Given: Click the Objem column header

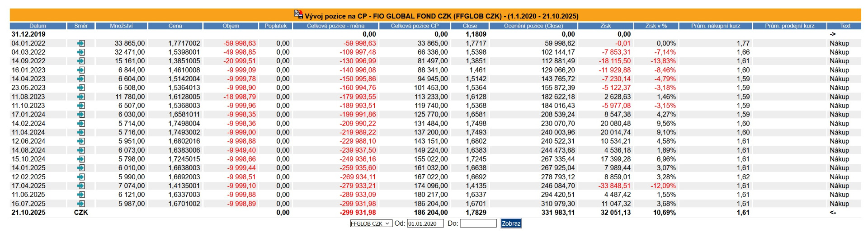Looking at the screenshot, I should (x=231, y=26).
